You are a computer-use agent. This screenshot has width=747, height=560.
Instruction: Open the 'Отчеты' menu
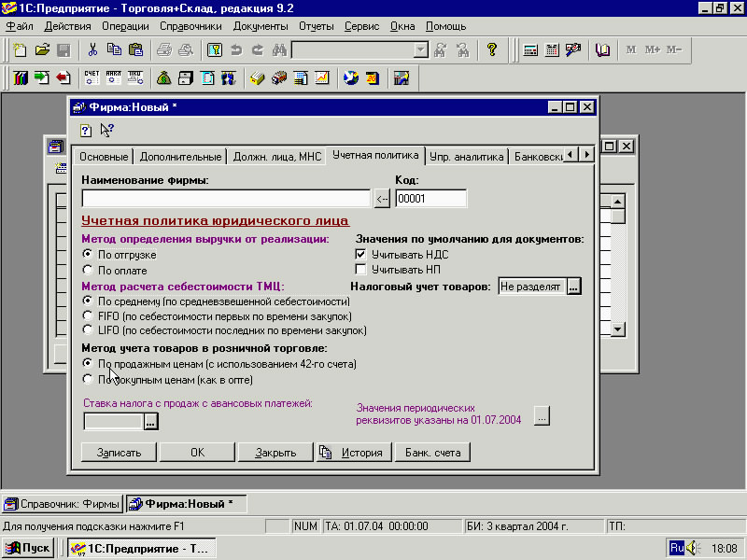[x=317, y=26]
